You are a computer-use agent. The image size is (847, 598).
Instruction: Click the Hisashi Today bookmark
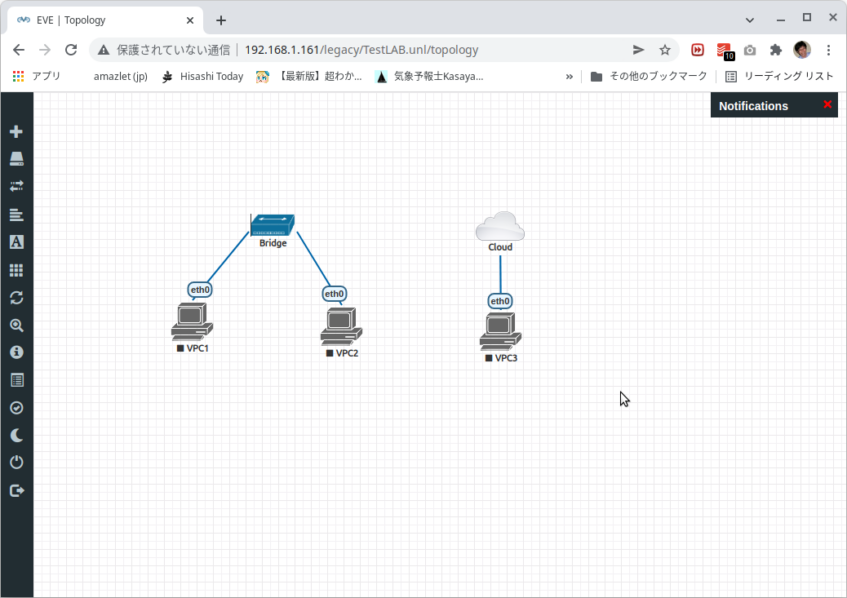(202, 76)
